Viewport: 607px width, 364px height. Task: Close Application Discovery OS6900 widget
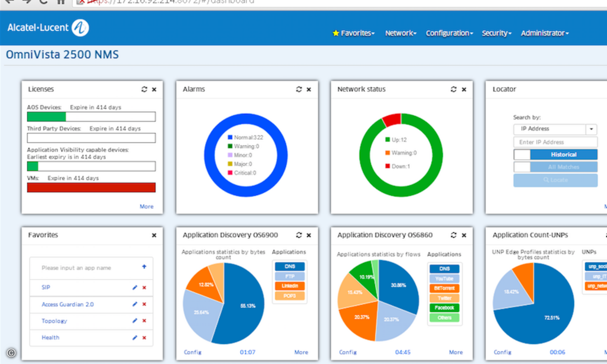(309, 235)
